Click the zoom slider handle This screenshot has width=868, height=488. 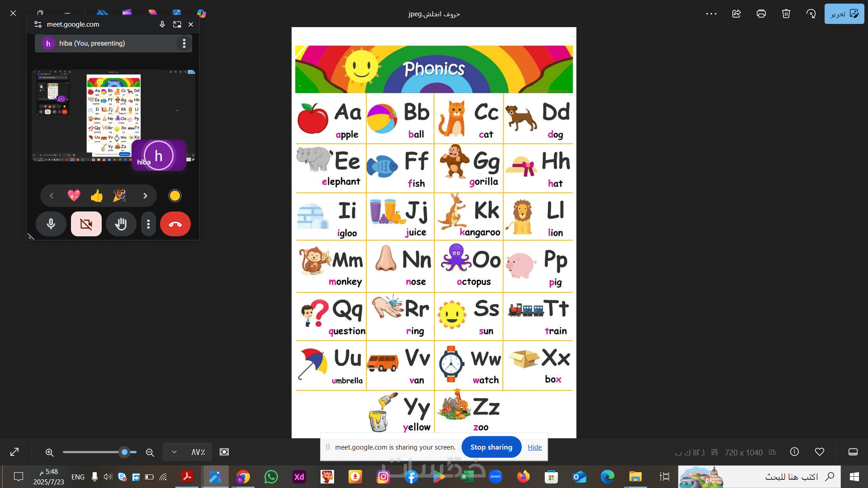tap(125, 452)
